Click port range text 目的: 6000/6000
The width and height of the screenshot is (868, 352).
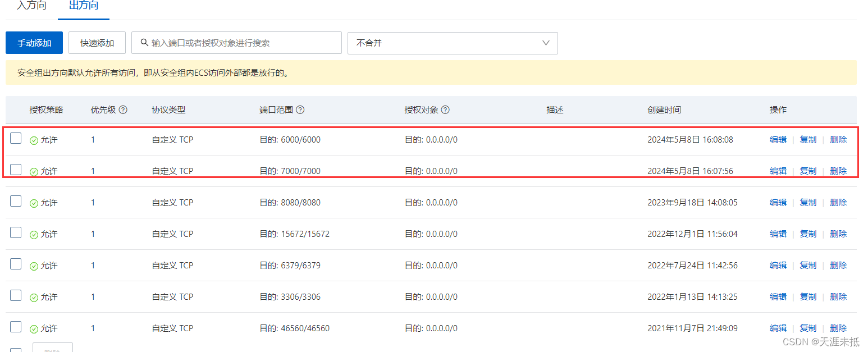point(290,140)
